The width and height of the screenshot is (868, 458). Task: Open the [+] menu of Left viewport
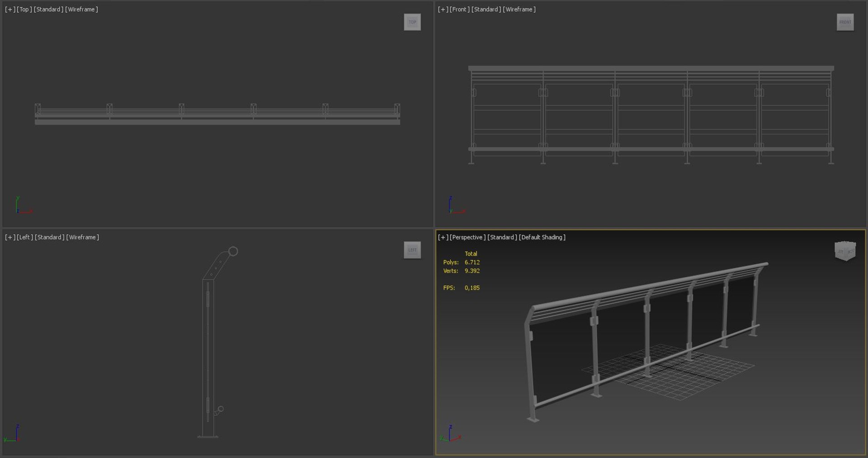click(10, 237)
